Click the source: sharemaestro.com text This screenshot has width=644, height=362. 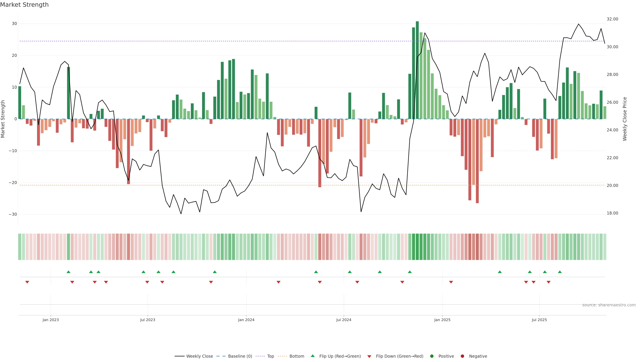(x=609, y=305)
